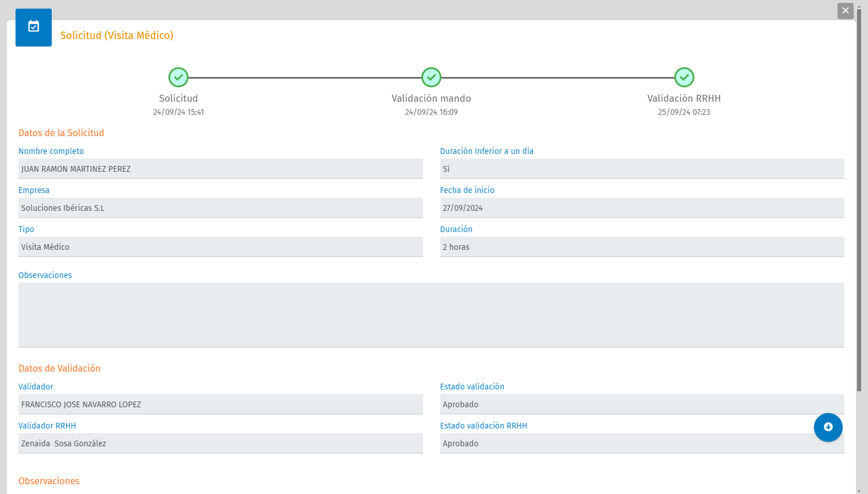Click the Duración field showing 2 horas
This screenshot has height=494, width=868.
tap(642, 247)
